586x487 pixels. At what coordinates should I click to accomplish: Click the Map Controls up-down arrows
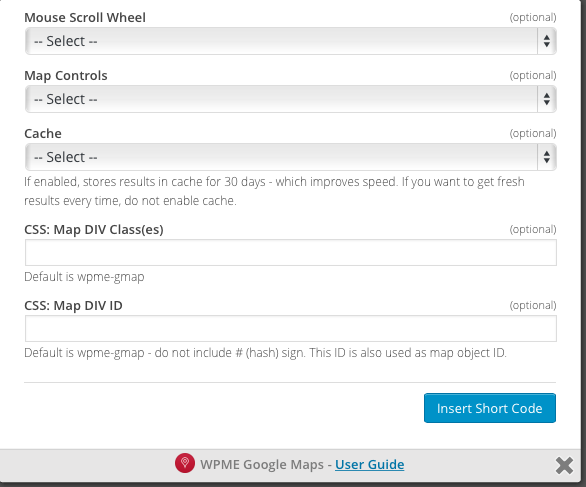[546, 99]
